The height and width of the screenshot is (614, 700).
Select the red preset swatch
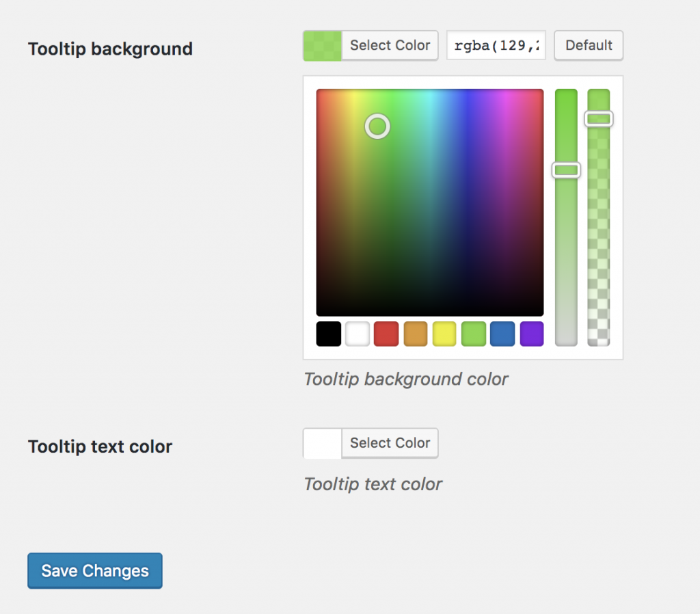click(386, 334)
